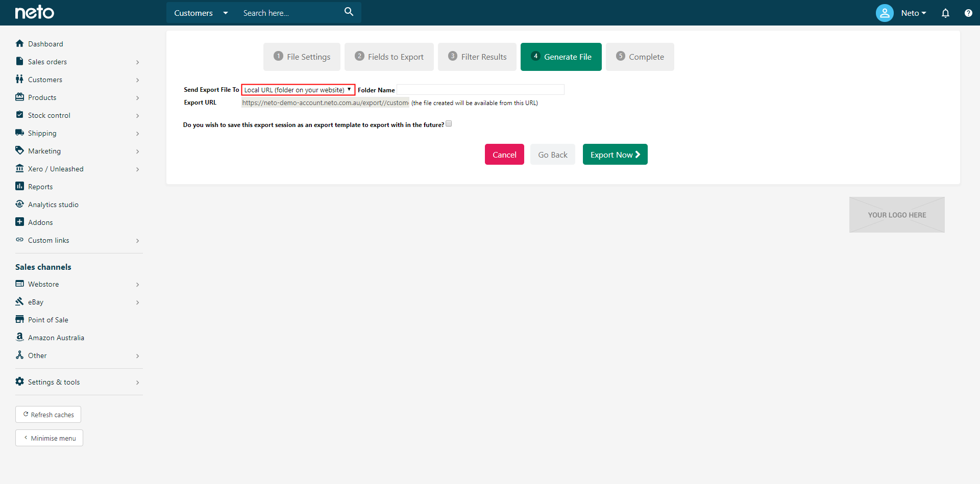The image size is (980, 484).
Task: Click the Neto logo
Action: (34, 12)
